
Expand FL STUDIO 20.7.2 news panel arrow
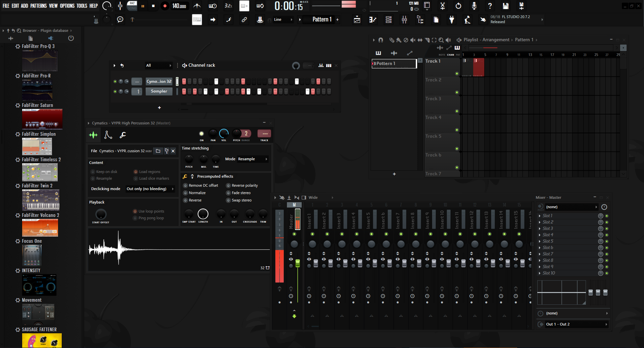[542, 19]
